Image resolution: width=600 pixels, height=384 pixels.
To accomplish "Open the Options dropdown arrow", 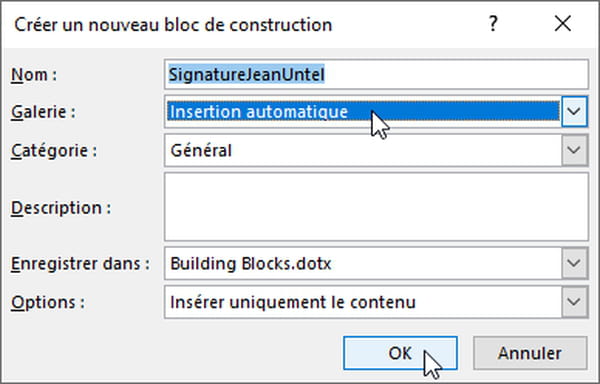I will coord(574,302).
